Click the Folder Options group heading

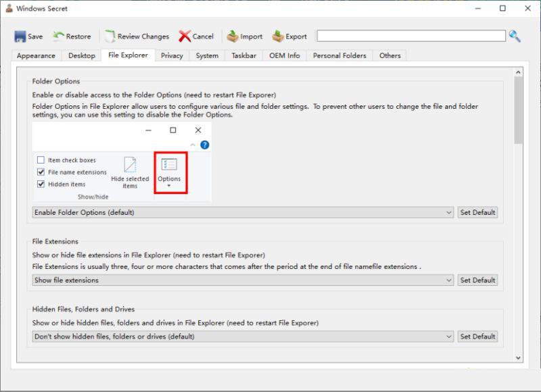(56, 81)
